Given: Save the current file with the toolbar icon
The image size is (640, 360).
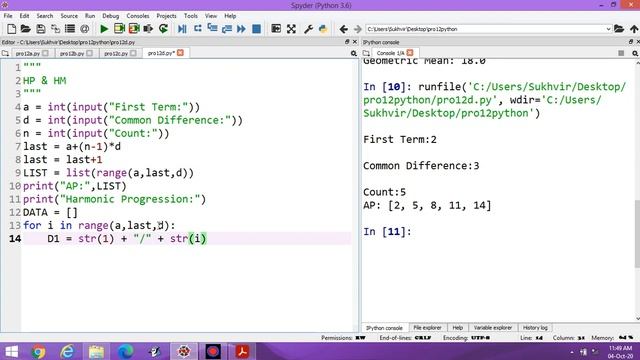Looking at the screenshot, I should tap(40, 29).
